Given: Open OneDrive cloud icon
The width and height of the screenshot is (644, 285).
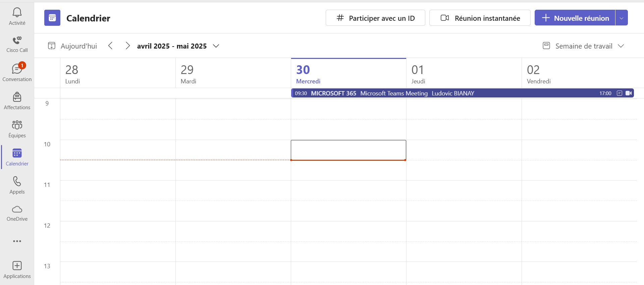Looking at the screenshot, I should (17, 213).
